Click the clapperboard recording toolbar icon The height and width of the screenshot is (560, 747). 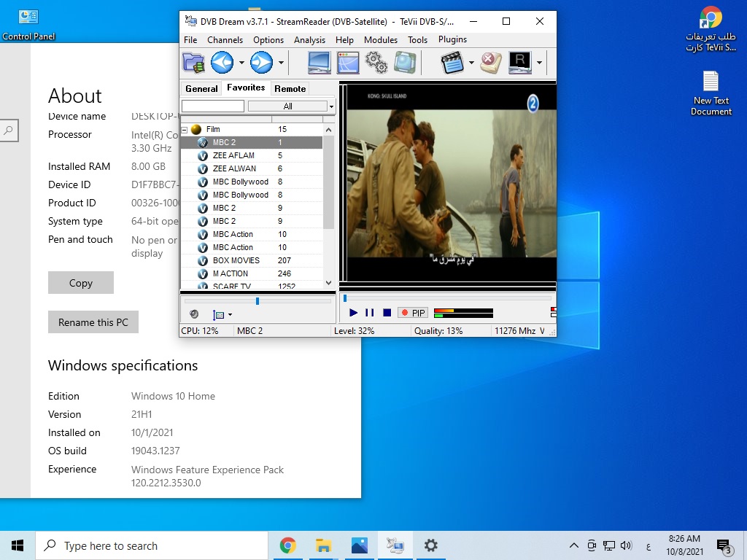[x=452, y=63]
